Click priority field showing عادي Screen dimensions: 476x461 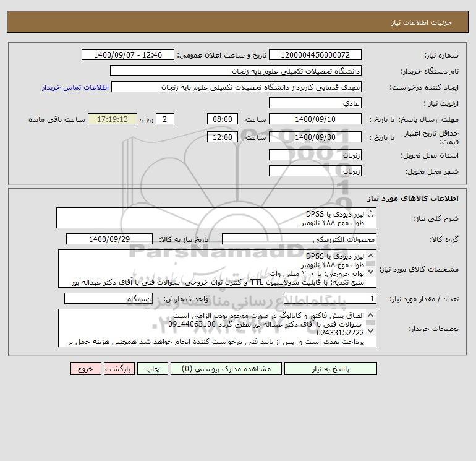315,103
